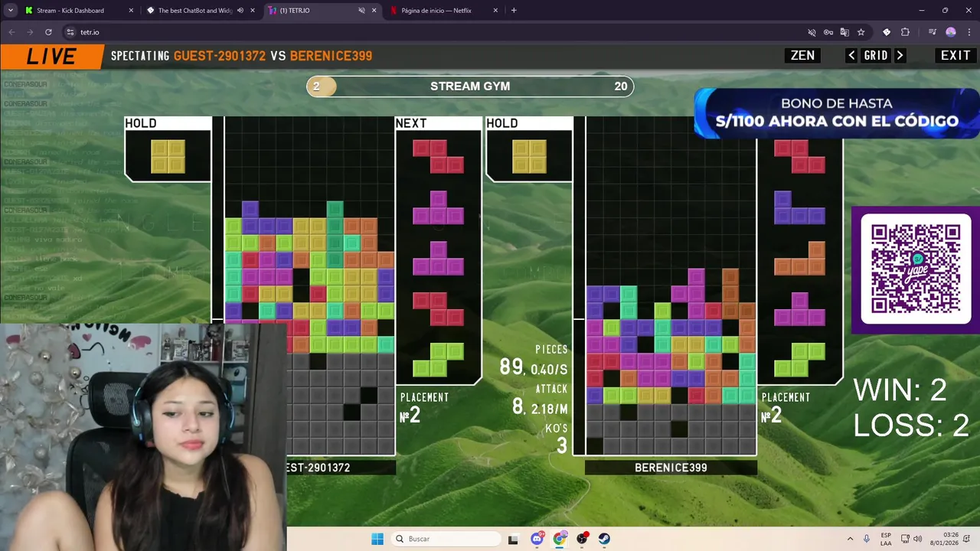Click the BERENICE399 player name in header

tap(331, 56)
